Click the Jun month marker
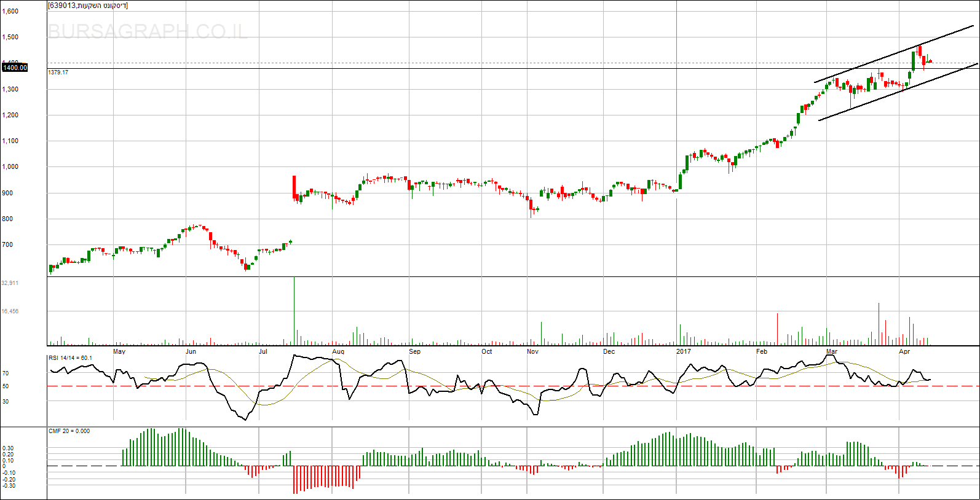 click(x=191, y=352)
